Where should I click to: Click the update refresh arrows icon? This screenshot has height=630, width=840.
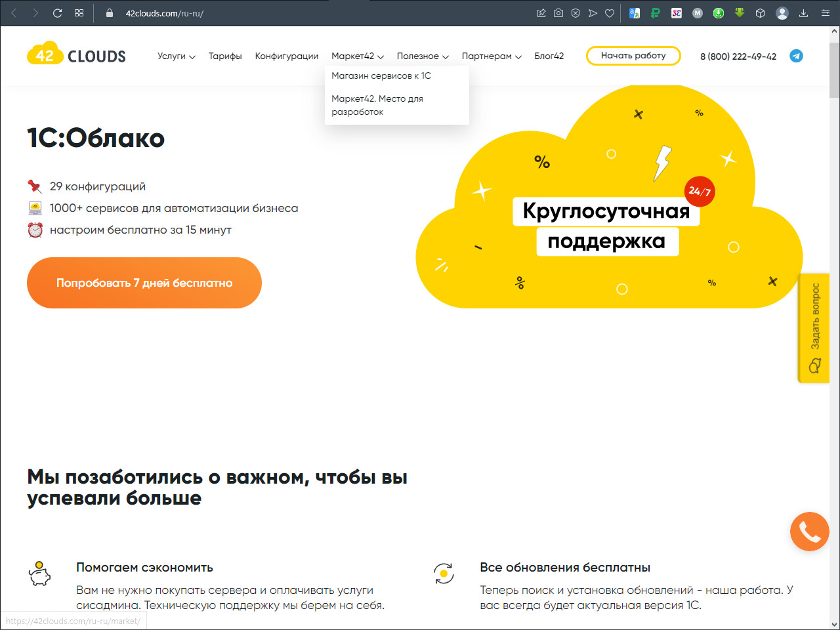pos(444,574)
